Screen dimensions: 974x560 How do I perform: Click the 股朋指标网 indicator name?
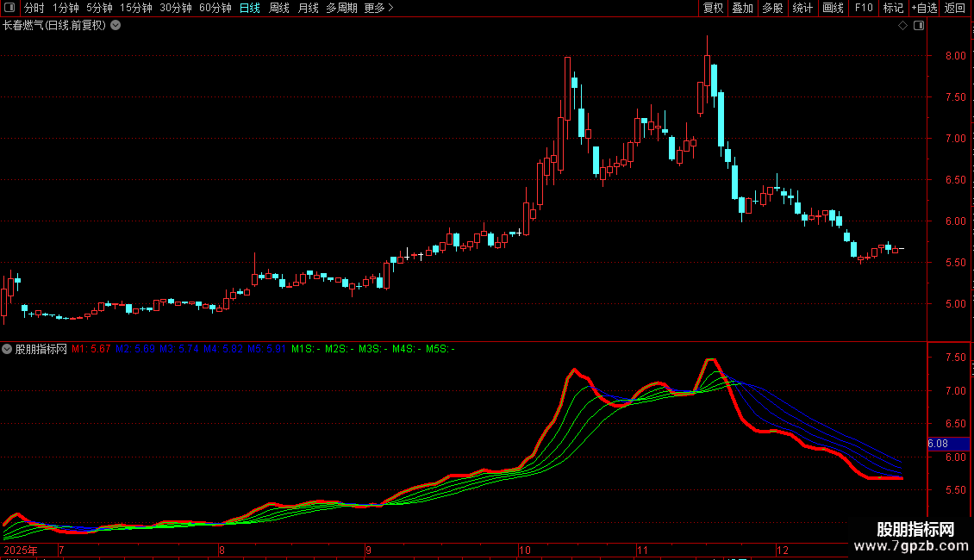point(41,349)
